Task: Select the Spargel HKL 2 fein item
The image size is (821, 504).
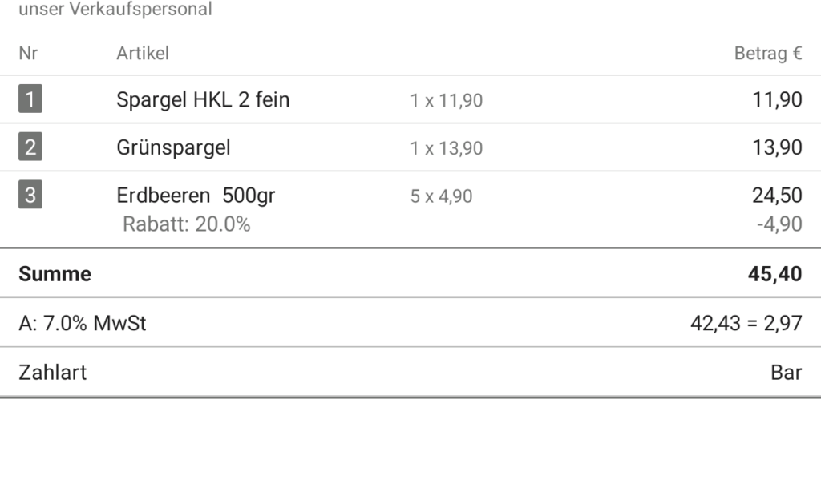Action: coord(203,100)
